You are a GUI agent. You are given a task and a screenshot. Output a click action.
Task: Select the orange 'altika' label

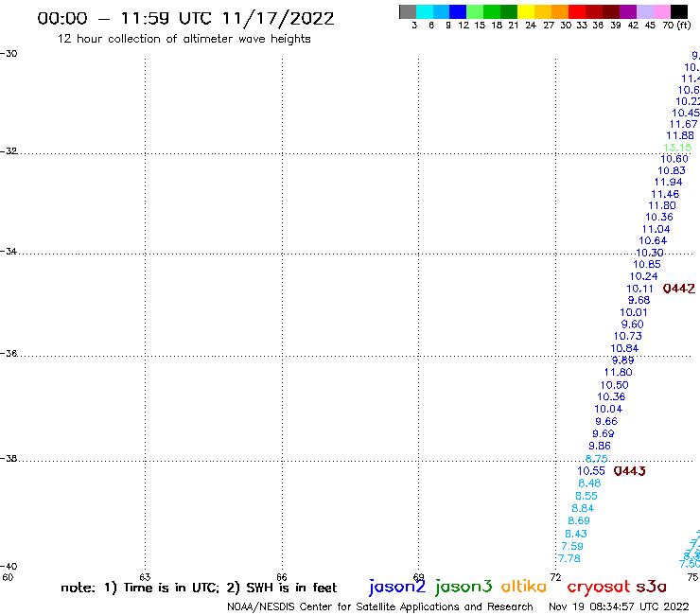[523, 587]
